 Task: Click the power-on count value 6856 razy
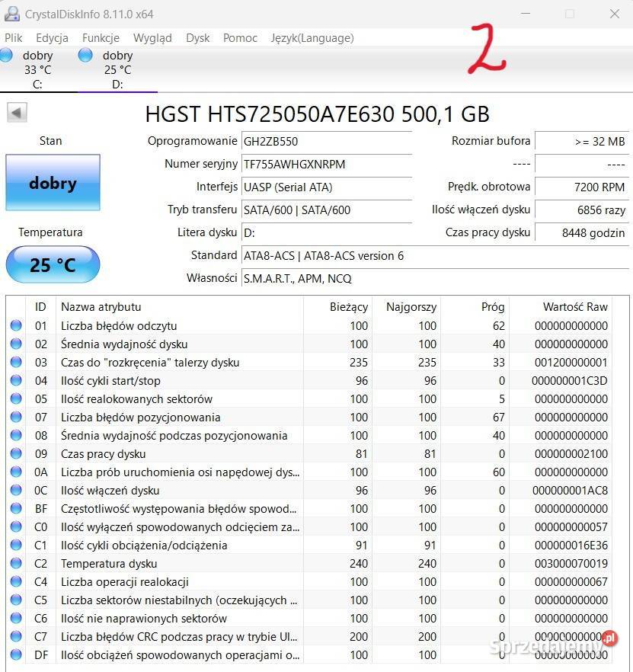(x=581, y=210)
